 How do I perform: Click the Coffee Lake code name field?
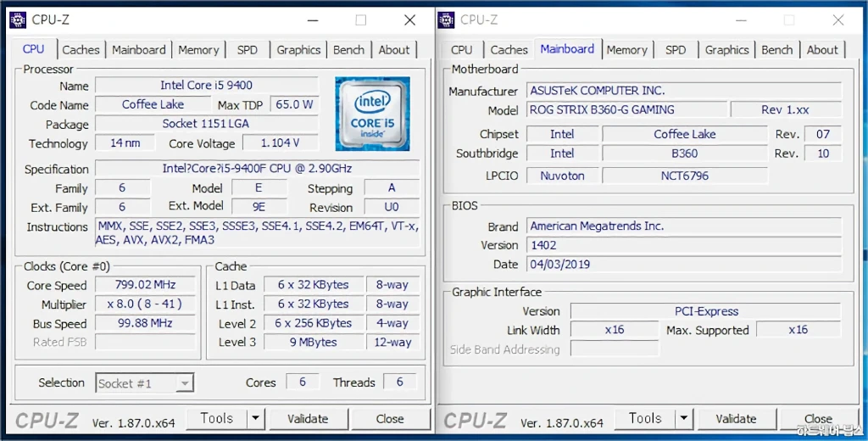tap(153, 104)
